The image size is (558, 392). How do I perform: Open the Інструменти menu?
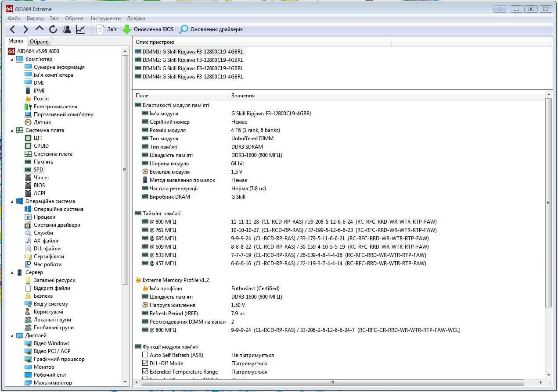(105, 18)
